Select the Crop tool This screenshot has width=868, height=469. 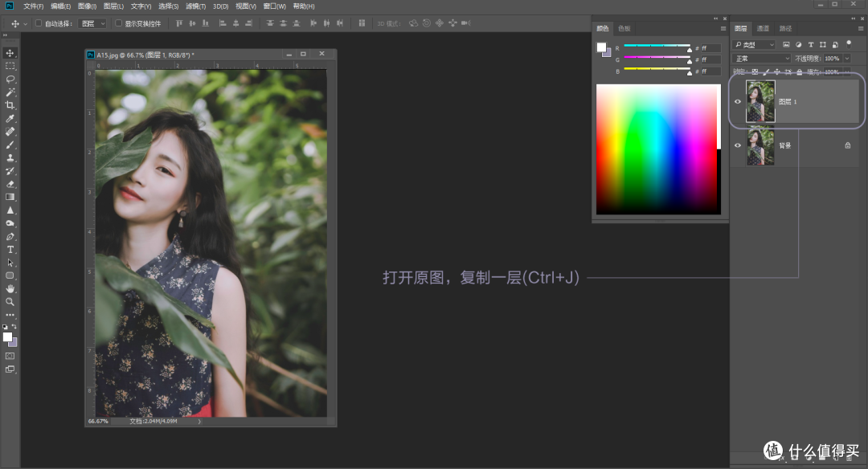coord(10,105)
